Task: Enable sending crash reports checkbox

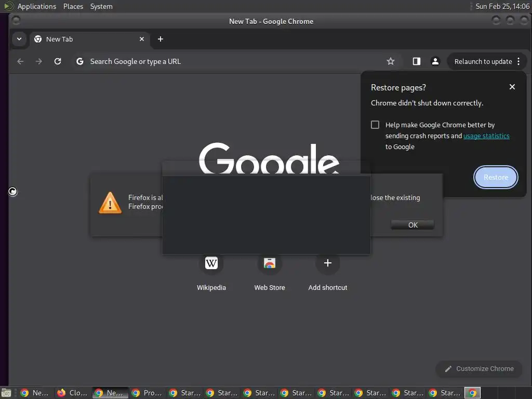Action: (x=375, y=125)
